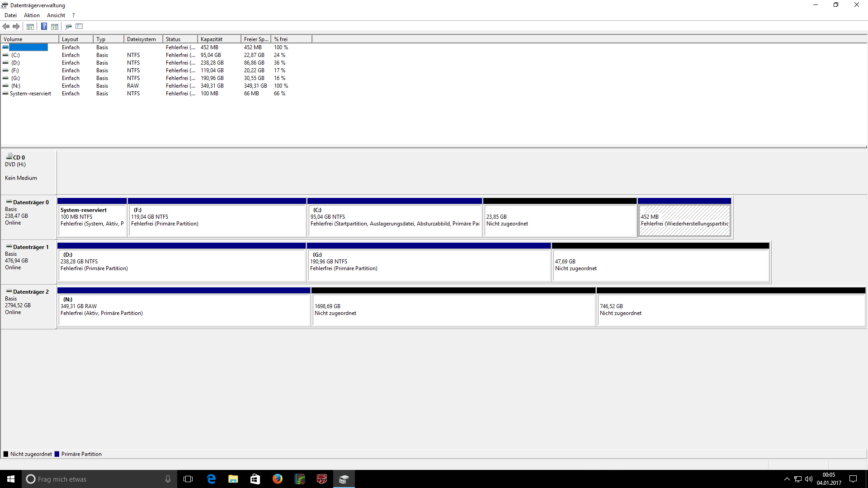Select the (N:) RAW volume row in the list

[x=16, y=86]
